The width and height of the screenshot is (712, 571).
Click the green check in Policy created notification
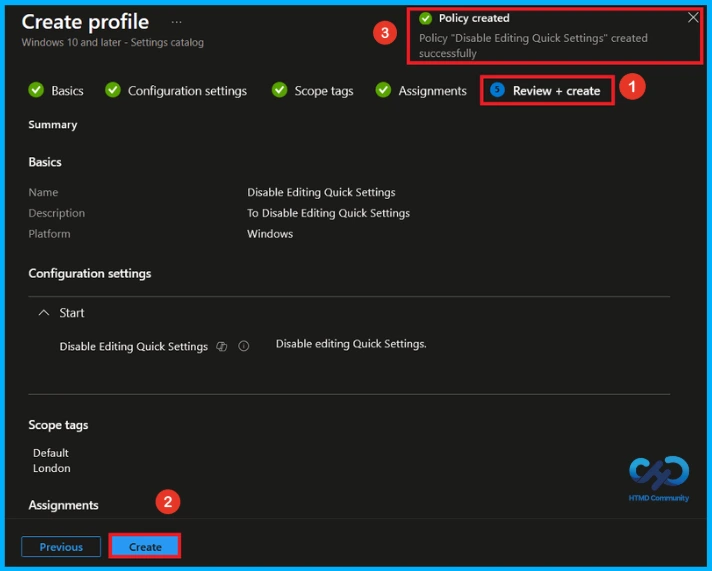[x=425, y=18]
